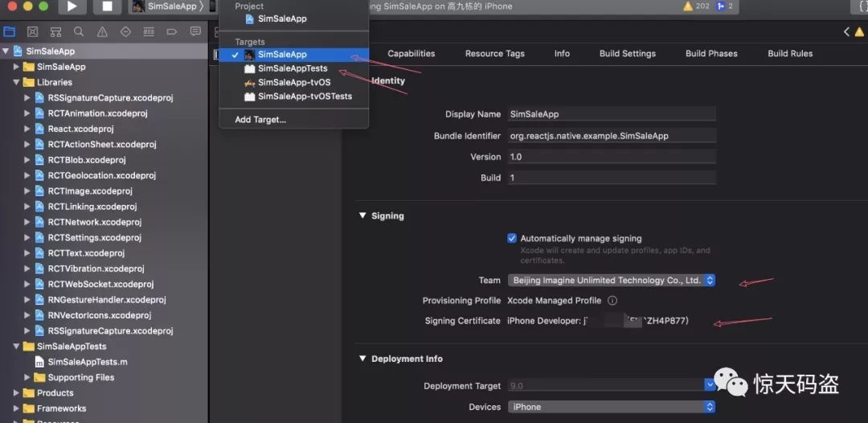Click the Bundle Identifier field
The image size is (868, 423).
click(612, 136)
